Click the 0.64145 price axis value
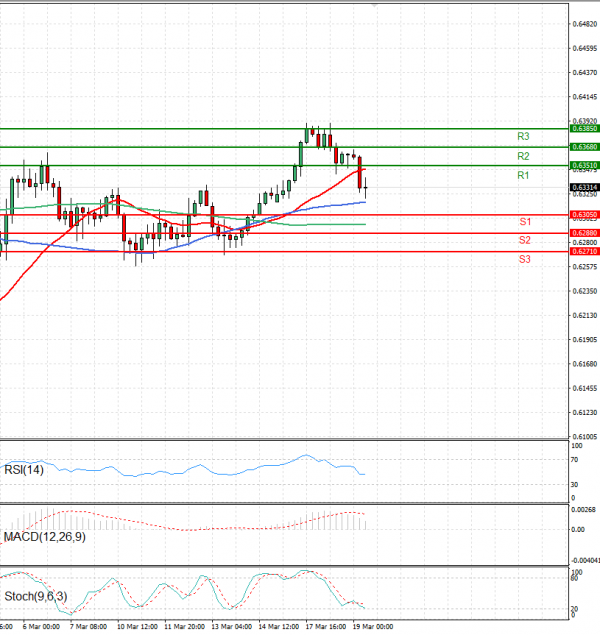This screenshot has width=600, height=635. (x=585, y=97)
